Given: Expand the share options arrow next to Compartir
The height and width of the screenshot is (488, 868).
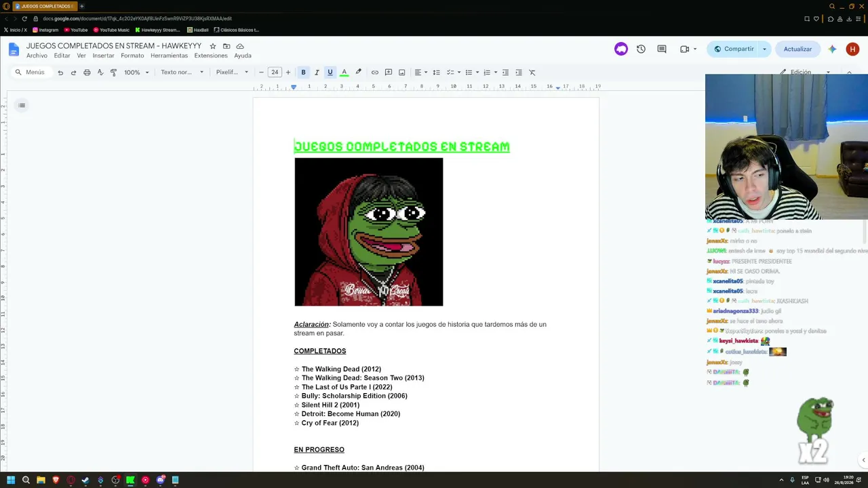Looking at the screenshot, I should click(764, 49).
